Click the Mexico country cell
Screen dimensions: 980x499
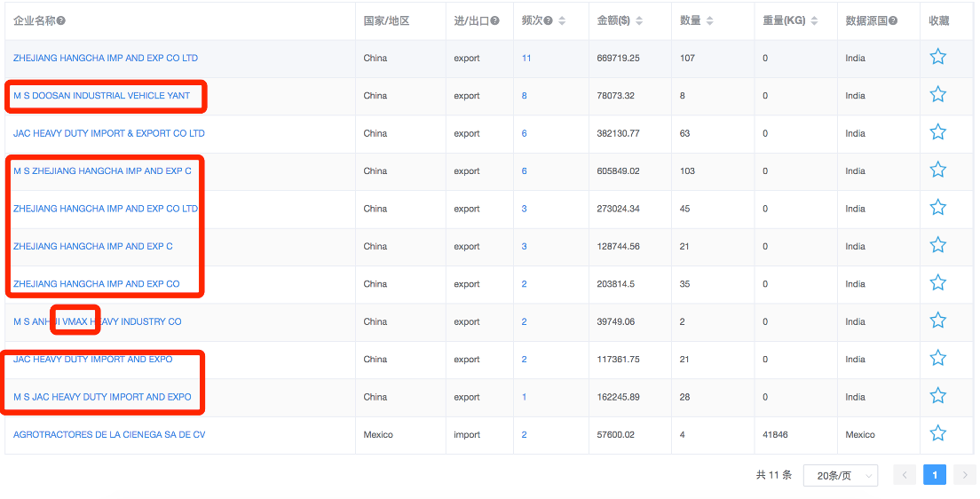(378, 434)
